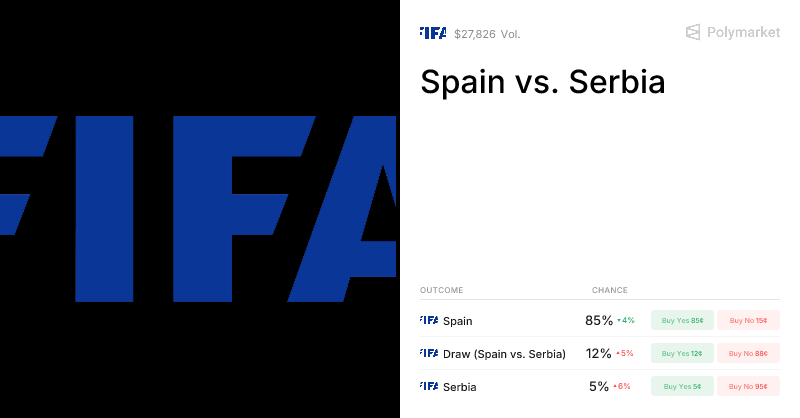Click the FIFA icon next to Spain
Viewport: 800px width, 418px height.
429,321
